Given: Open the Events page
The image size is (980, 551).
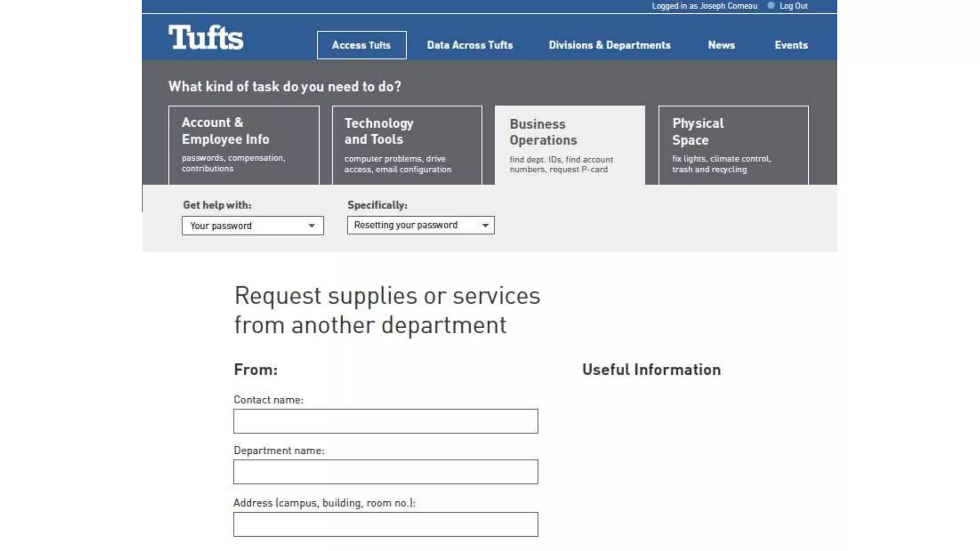Looking at the screenshot, I should point(791,45).
